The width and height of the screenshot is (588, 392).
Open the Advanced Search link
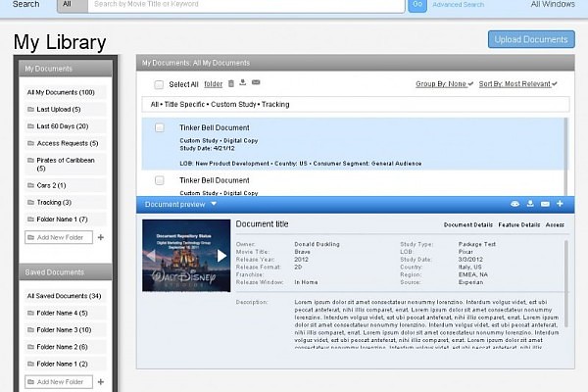click(459, 5)
